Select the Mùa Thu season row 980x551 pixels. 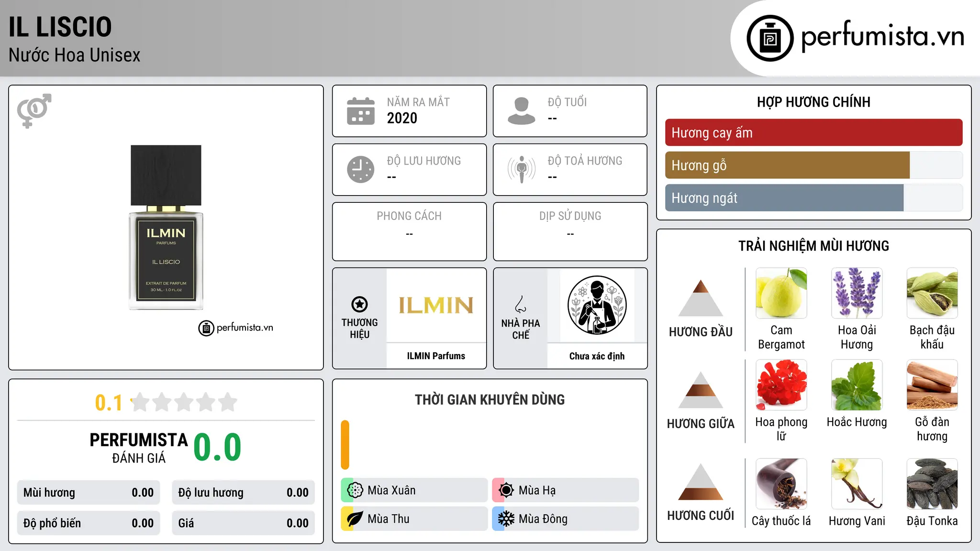(414, 519)
